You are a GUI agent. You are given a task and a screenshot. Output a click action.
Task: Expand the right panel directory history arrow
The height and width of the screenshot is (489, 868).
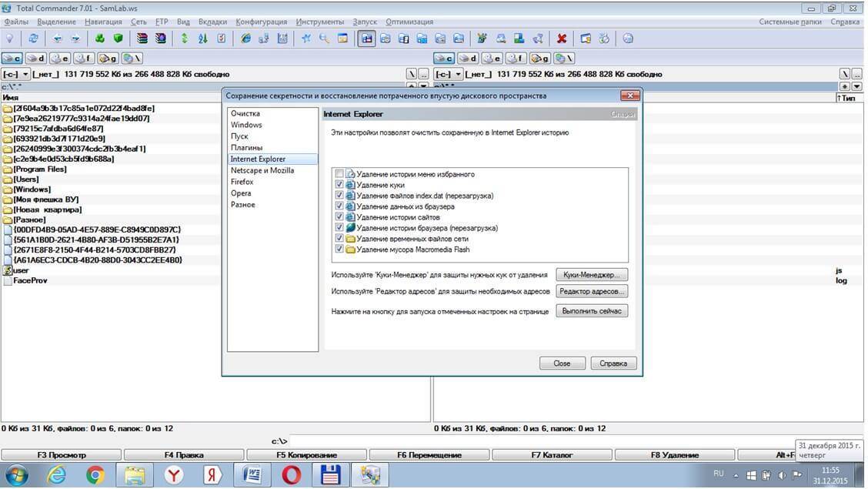(x=856, y=86)
